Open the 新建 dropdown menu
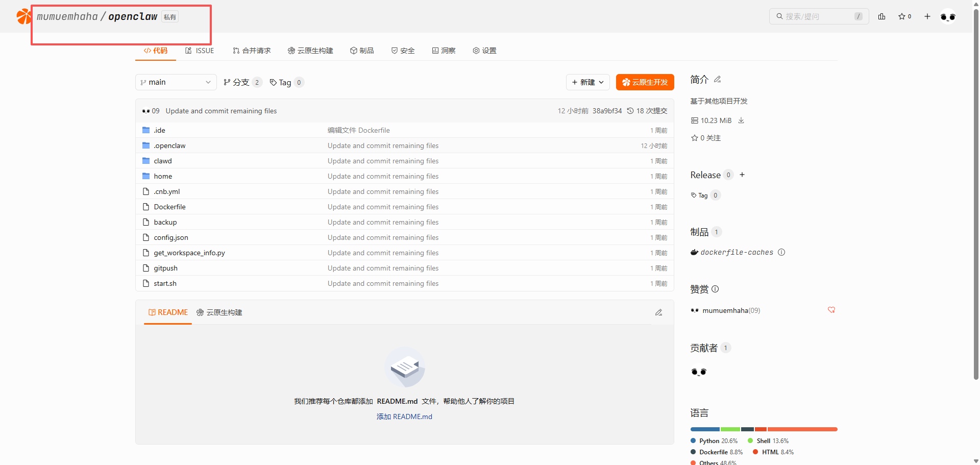This screenshot has width=980, height=465. (x=587, y=82)
